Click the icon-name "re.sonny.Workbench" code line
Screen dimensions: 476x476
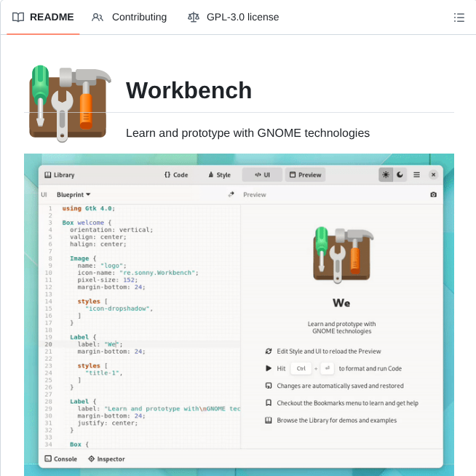point(138,273)
